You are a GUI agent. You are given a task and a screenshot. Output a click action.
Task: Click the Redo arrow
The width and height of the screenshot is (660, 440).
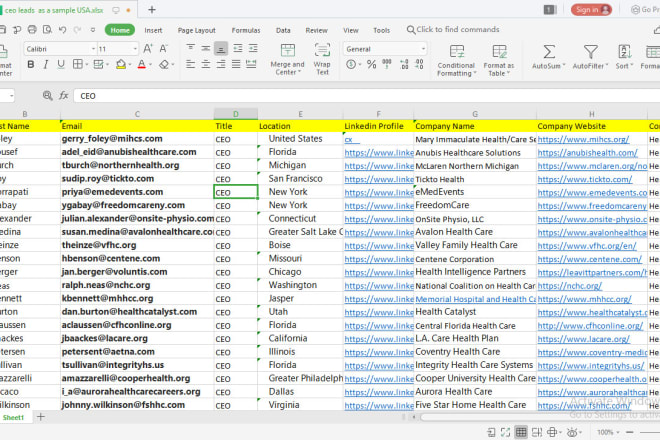[x=77, y=29]
